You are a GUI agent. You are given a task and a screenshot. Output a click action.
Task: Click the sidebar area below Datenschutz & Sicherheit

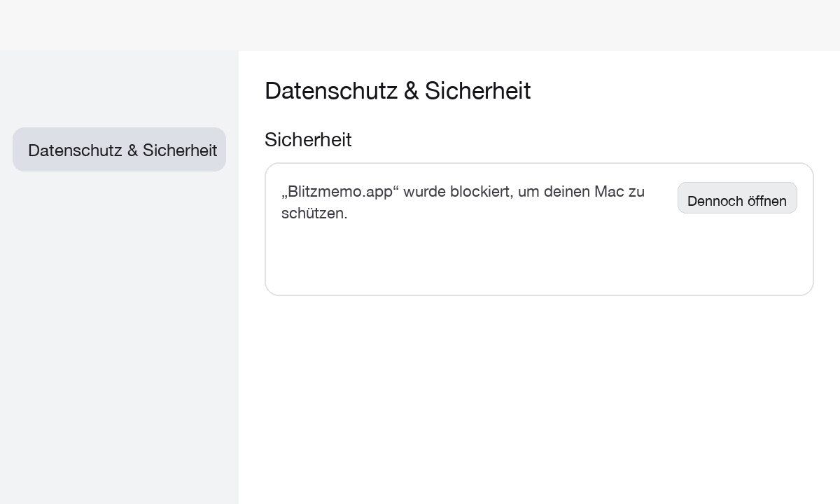(x=119, y=280)
